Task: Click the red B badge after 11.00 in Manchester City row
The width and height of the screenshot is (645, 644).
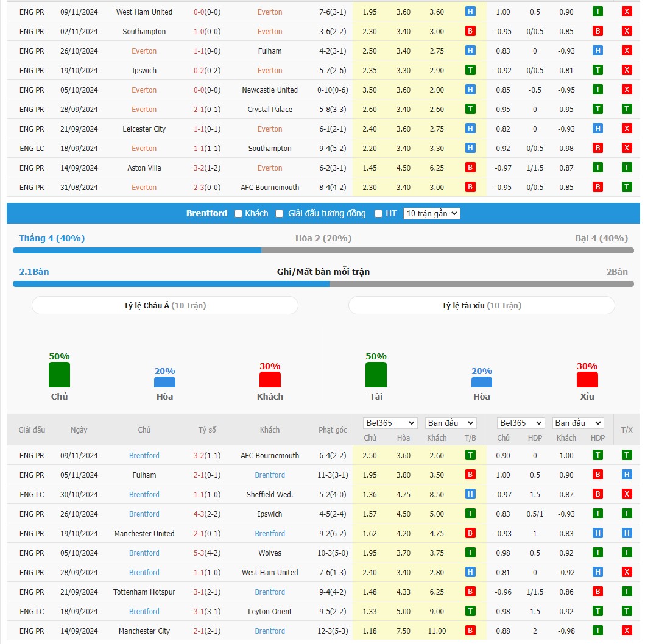Action: click(x=470, y=631)
